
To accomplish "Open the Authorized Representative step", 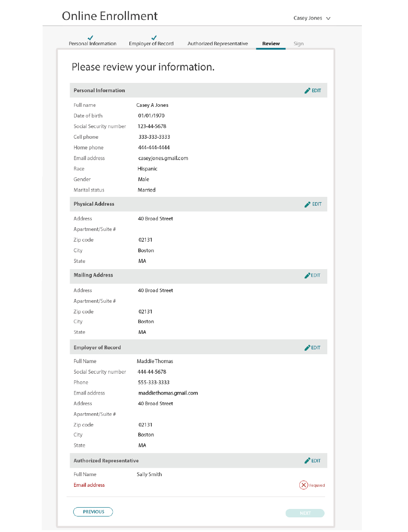I will pyautogui.click(x=218, y=44).
